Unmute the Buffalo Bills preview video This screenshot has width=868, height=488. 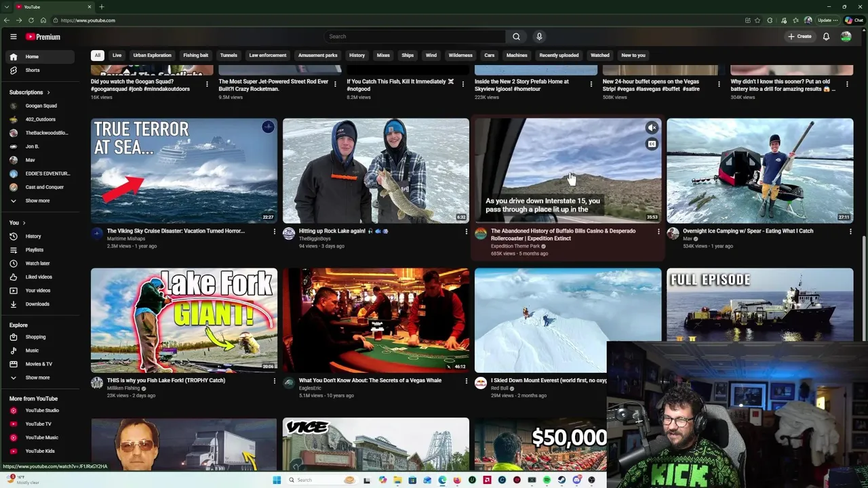pos(652,127)
